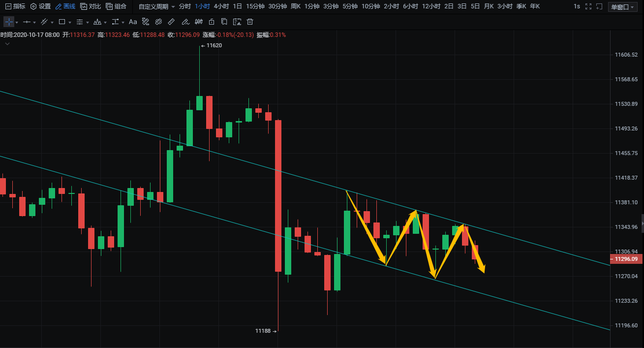The width and height of the screenshot is (644, 348).
Task: Select the rectangle shape drawing tool
Action: point(62,22)
